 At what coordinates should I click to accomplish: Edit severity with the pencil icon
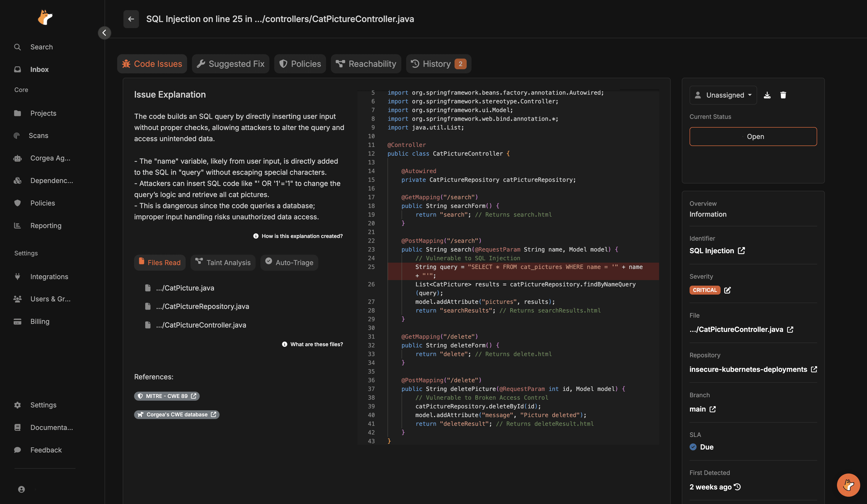727,290
